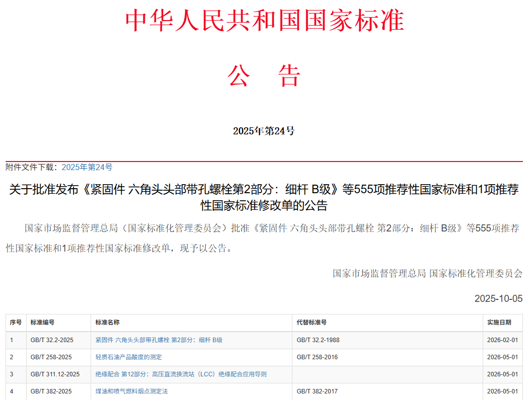Open the 轻质石油产品酸度的测定 standard link

point(128,357)
